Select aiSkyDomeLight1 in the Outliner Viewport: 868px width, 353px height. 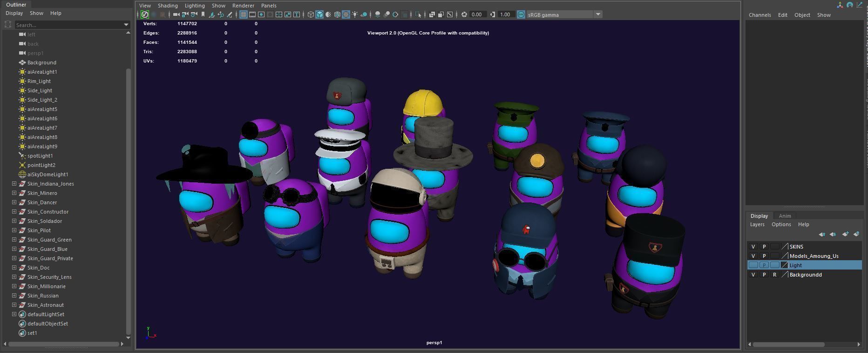(x=47, y=174)
